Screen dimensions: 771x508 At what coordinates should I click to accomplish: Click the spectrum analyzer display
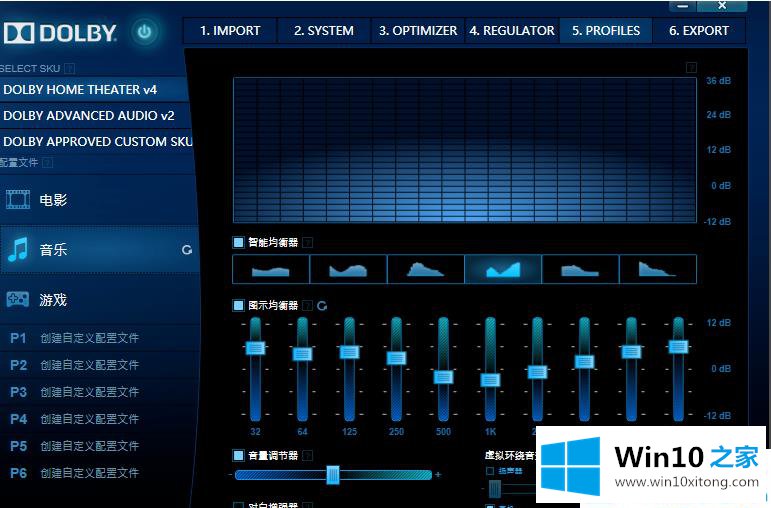point(465,150)
